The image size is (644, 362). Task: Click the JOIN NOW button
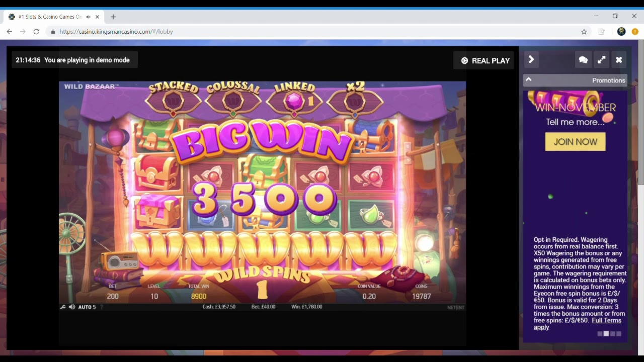pos(575,142)
